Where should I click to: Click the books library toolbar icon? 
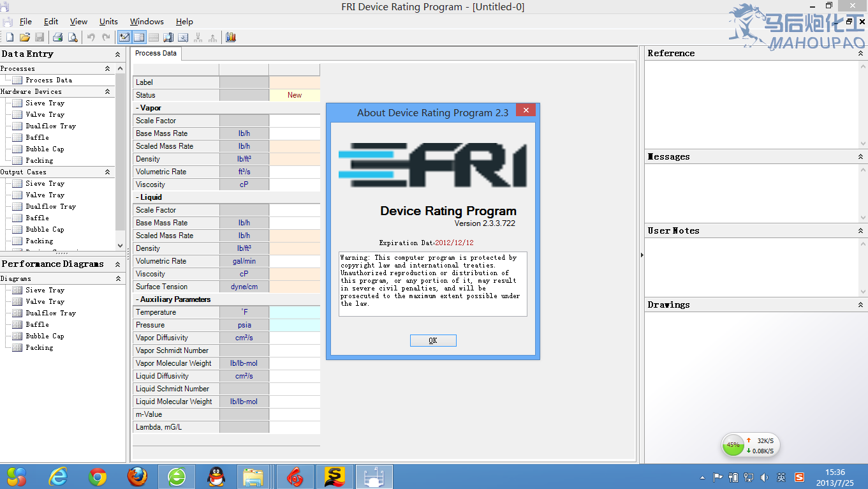point(231,38)
